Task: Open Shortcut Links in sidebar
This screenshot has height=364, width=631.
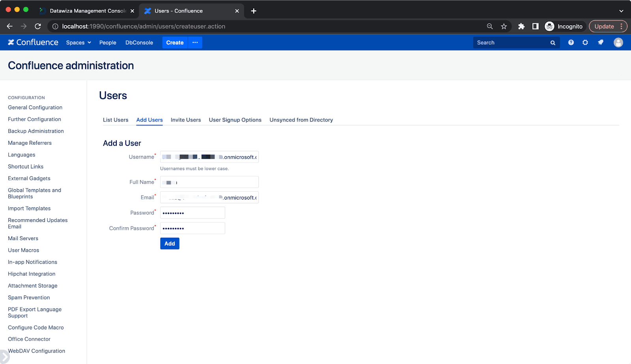Action: tap(26, 166)
